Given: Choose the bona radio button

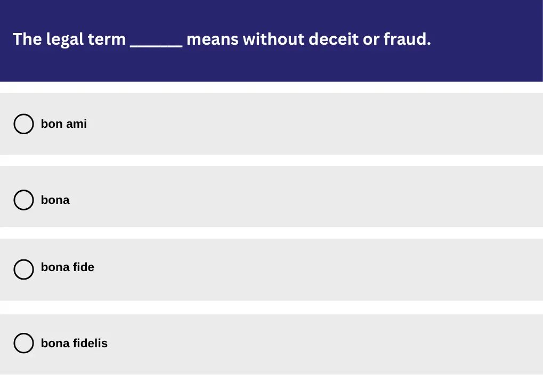Looking at the screenshot, I should tap(23, 200).
